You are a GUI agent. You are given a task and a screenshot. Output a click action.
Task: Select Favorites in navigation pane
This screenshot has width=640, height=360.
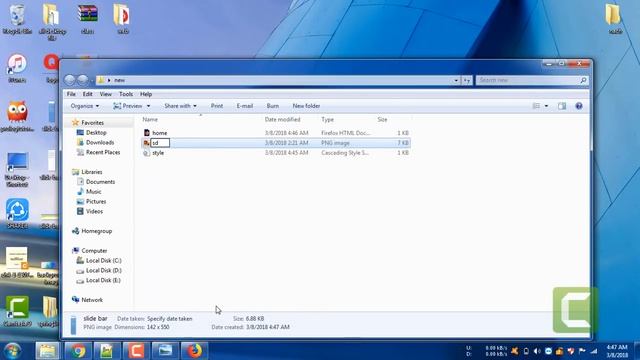tap(92, 122)
